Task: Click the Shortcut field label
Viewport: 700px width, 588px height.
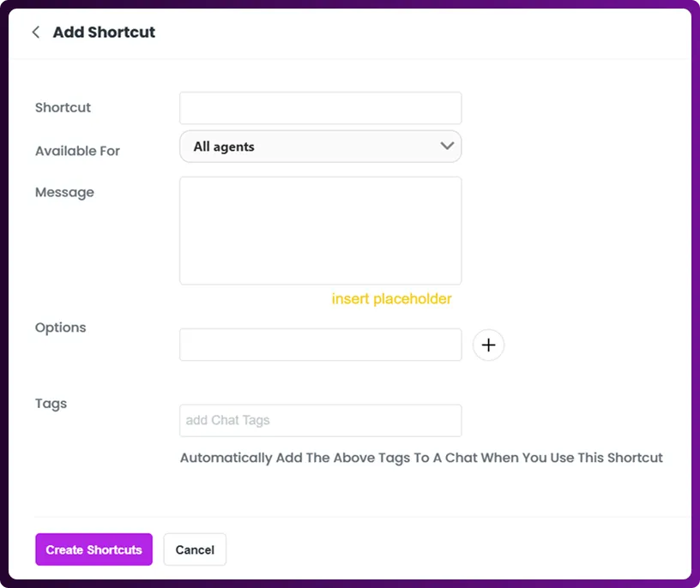Action: tap(63, 108)
